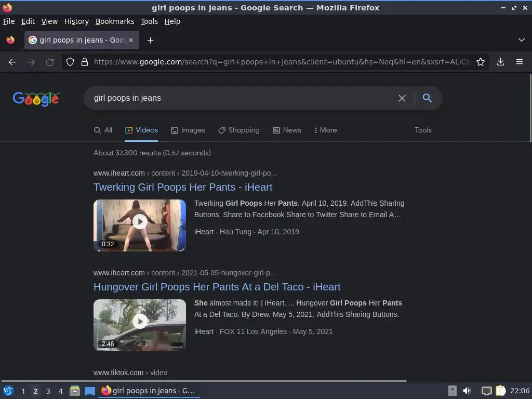Switch to workspace 2 in taskbar
The width and height of the screenshot is (532, 399).
pos(35,391)
